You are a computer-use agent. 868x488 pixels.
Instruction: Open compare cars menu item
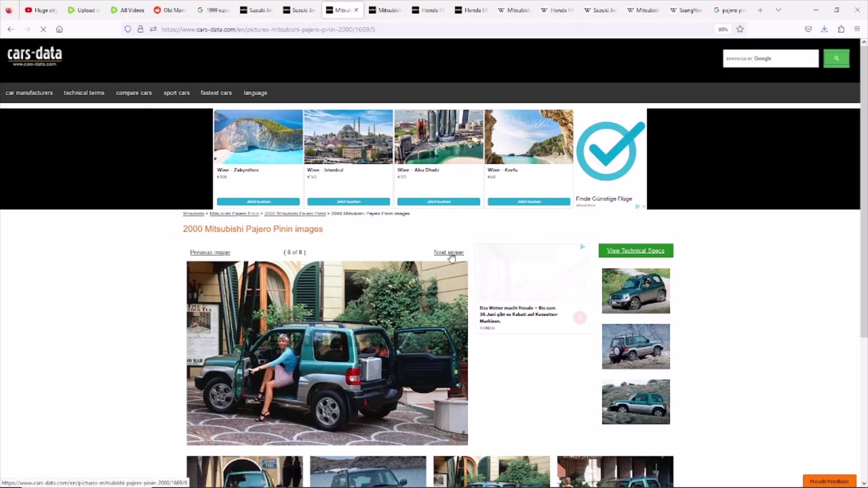[x=134, y=93]
